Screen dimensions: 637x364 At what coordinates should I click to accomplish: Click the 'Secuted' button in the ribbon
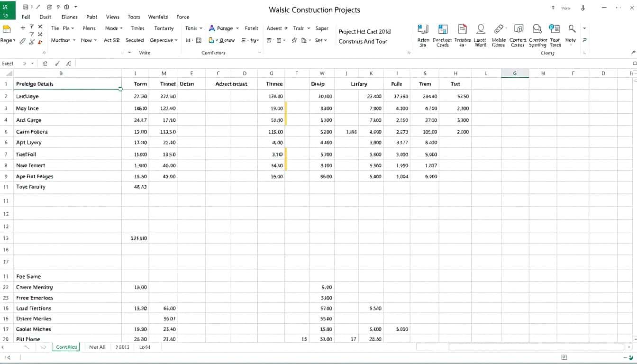coord(135,40)
